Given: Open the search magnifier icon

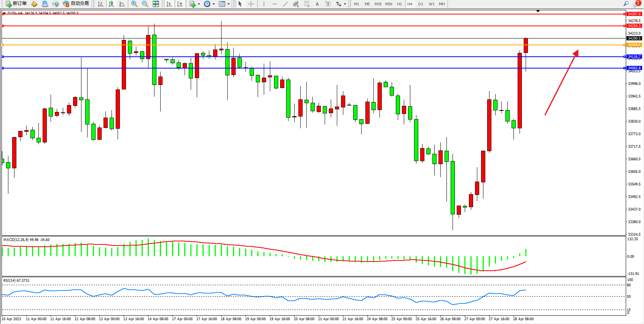Looking at the screenshot, I should 626,4.
